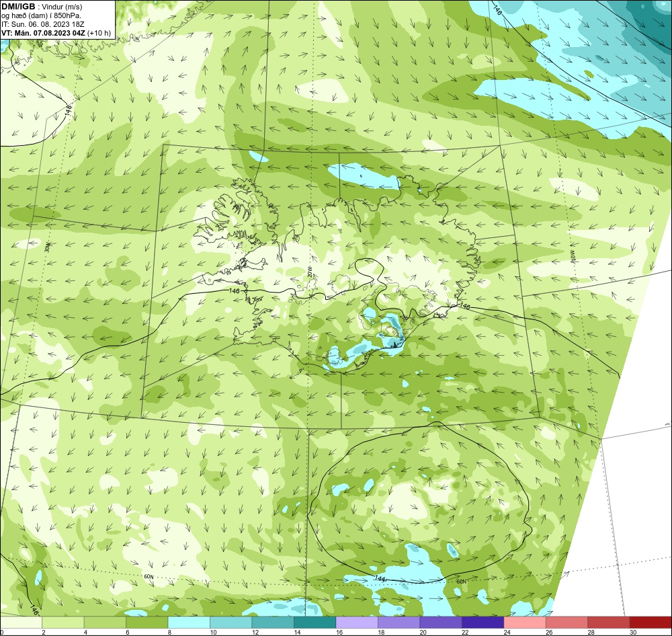Click the legend tick value "6"

[x=127, y=632]
